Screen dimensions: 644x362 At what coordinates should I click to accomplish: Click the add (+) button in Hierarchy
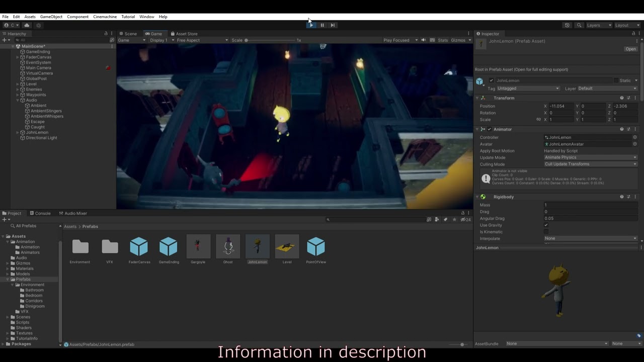[x=4, y=40]
